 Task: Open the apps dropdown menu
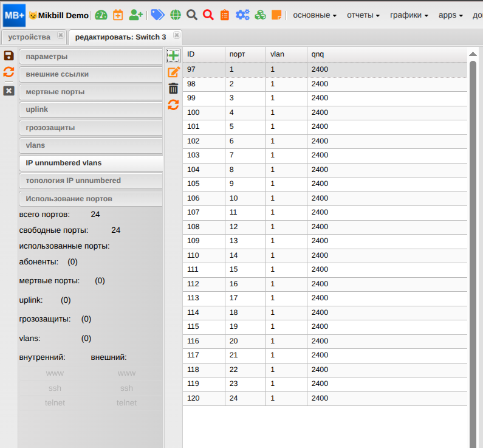tap(451, 15)
